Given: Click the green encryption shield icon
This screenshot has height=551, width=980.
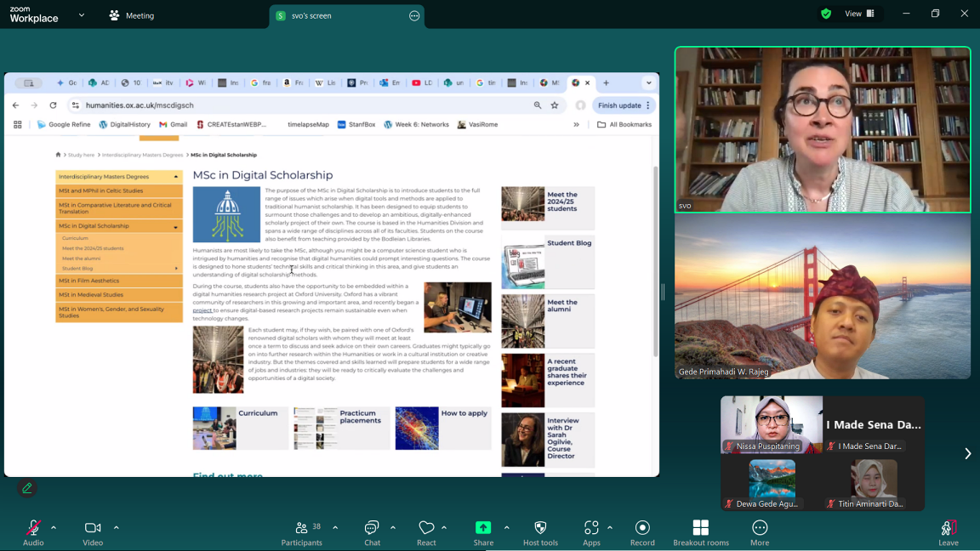Looking at the screenshot, I should [x=826, y=14].
